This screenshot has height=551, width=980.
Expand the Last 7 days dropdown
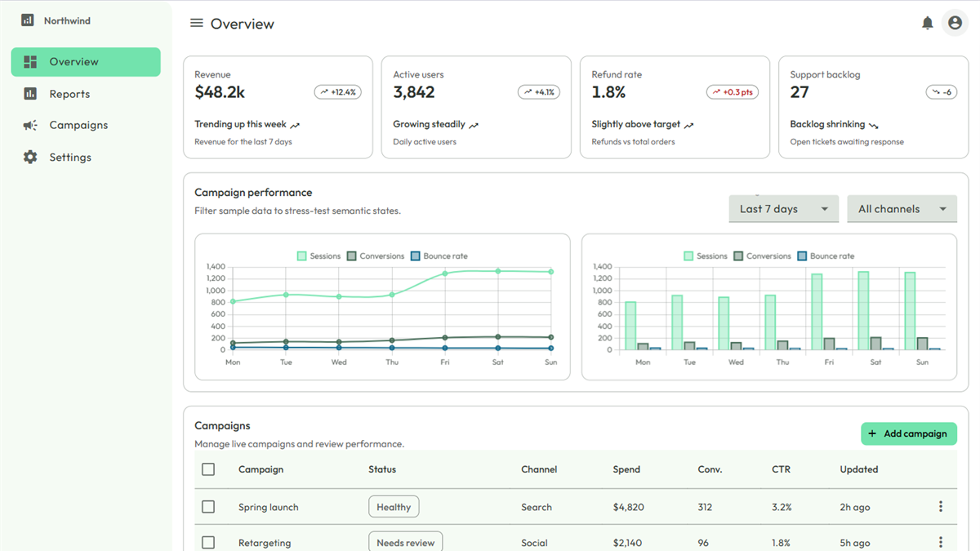(x=784, y=209)
